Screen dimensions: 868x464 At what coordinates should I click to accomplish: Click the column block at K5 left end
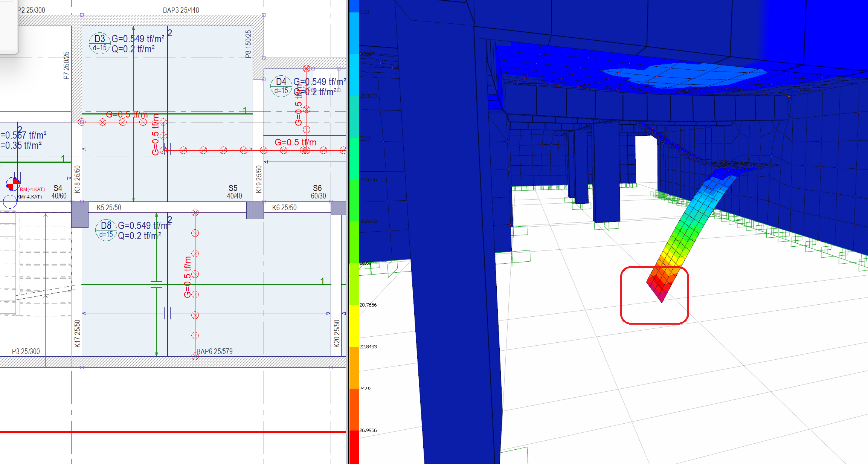click(x=80, y=214)
